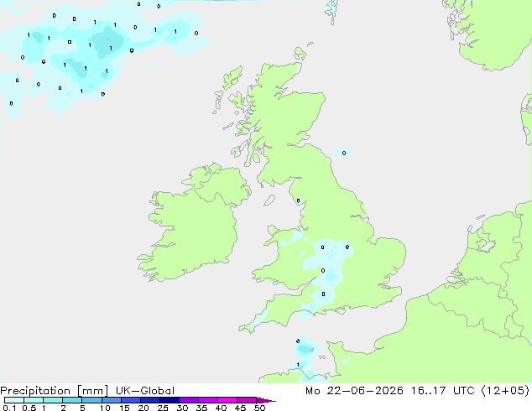Select the 10–15 mm blue legend swatch
Viewport: 532px width, 411px height.
pyautogui.click(x=111, y=400)
